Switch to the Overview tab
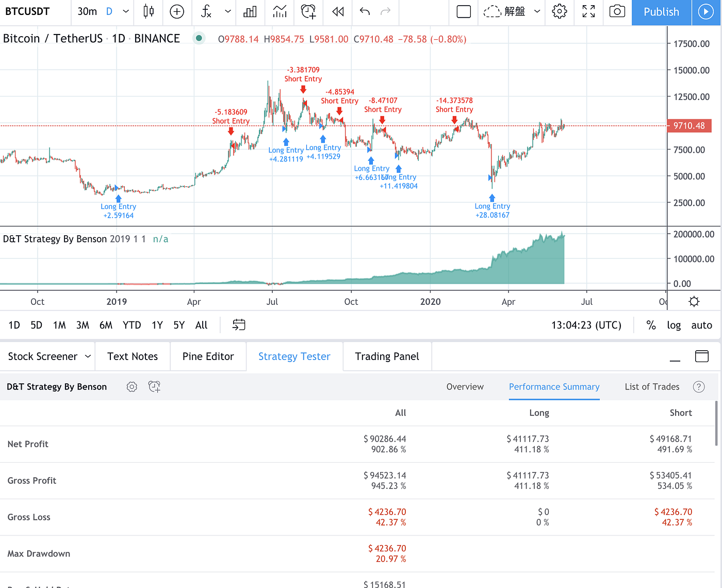 tap(465, 387)
